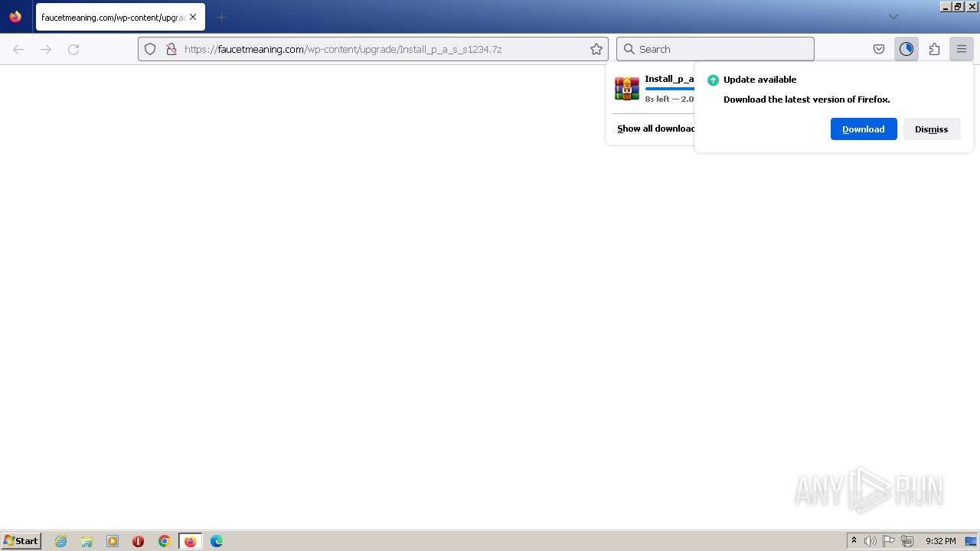Image resolution: width=980 pixels, height=551 pixels.
Task: Dismiss the update notification
Action: click(931, 129)
